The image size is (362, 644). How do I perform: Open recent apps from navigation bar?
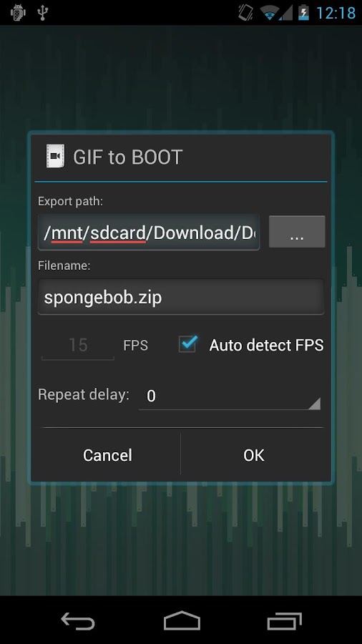pos(285,620)
